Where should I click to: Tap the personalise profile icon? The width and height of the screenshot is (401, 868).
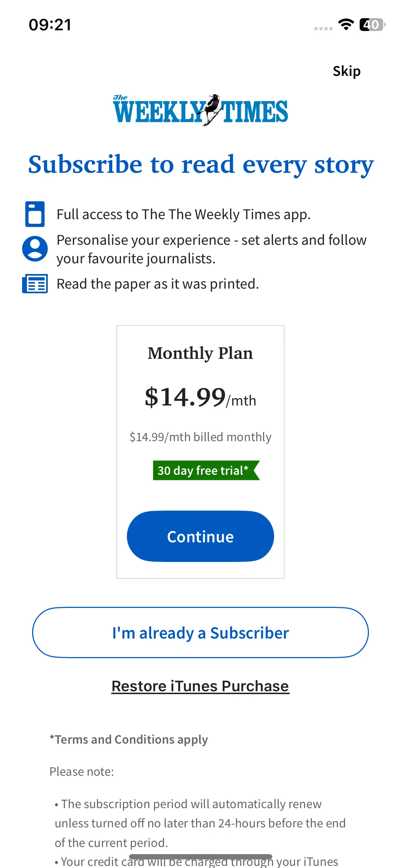coord(35,249)
